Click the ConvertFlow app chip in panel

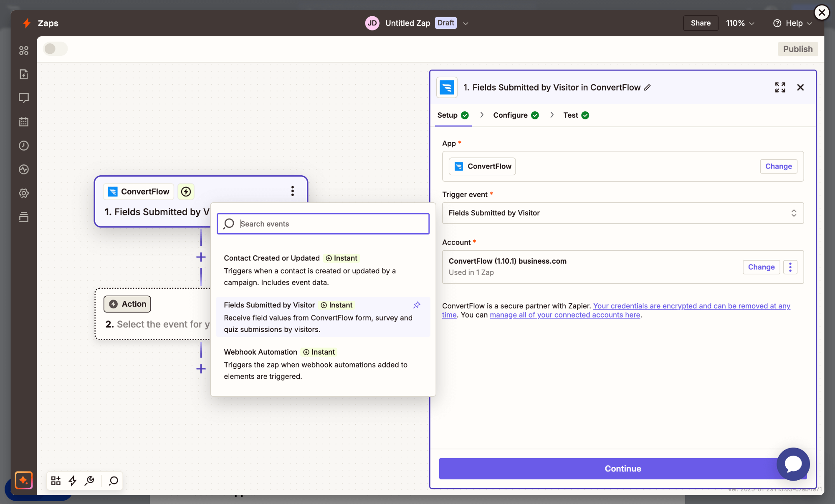click(x=482, y=166)
